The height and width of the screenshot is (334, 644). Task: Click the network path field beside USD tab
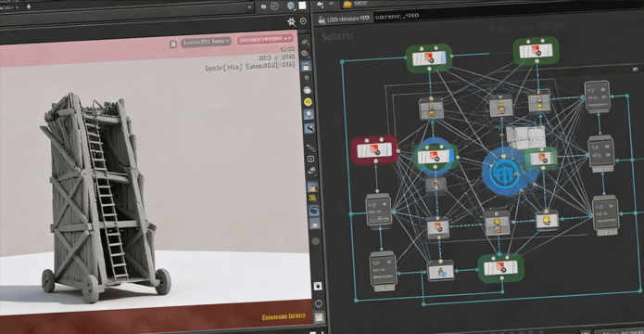click(398, 17)
